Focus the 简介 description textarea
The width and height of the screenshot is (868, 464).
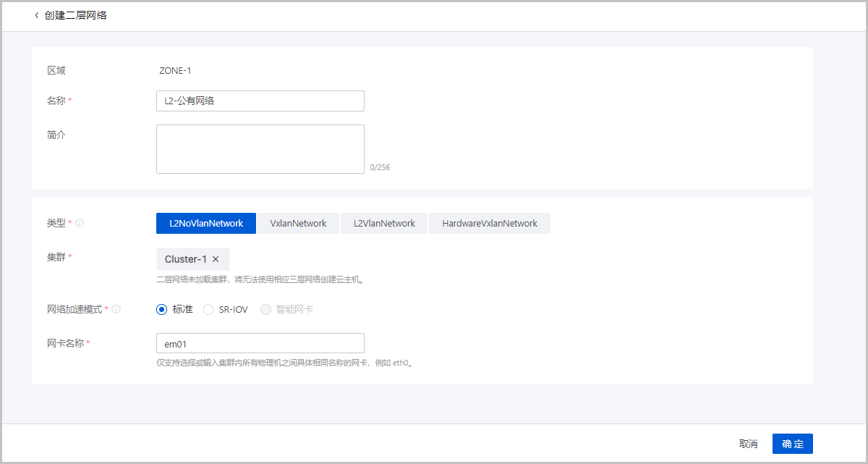[260, 148]
